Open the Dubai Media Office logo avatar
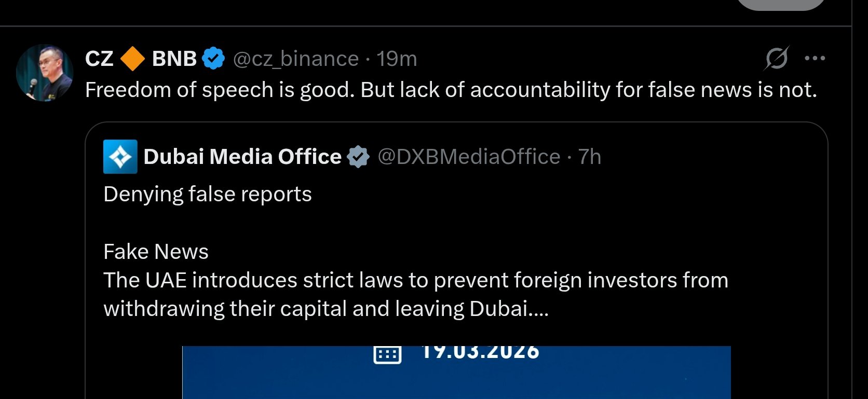This screenshot has height=399, width=868. (120, 157)
